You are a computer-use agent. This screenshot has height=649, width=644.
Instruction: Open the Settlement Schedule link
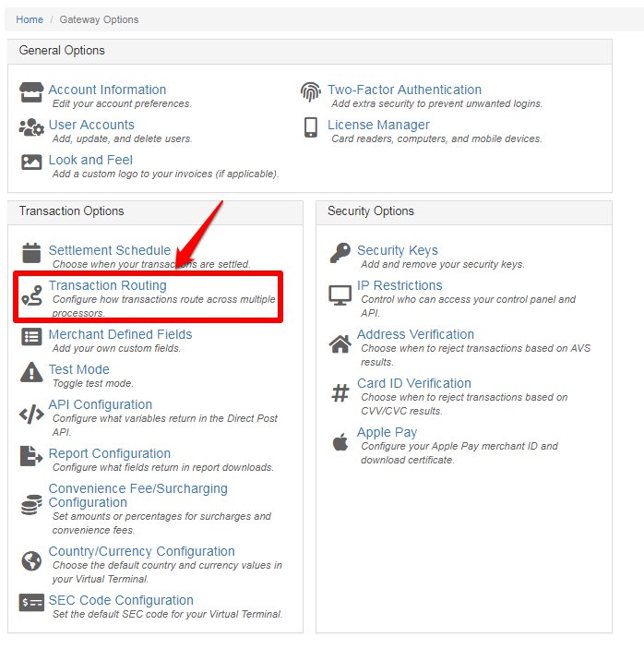pyautogui.click(x=110, y=250)
